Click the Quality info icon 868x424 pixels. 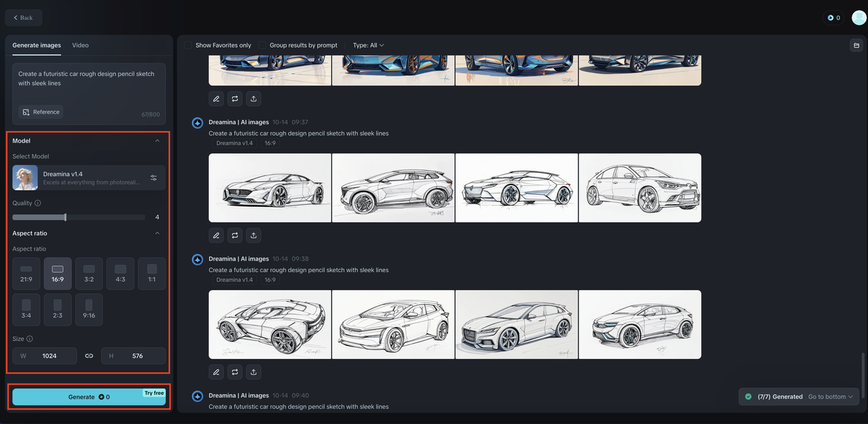[x=37, y=203]
